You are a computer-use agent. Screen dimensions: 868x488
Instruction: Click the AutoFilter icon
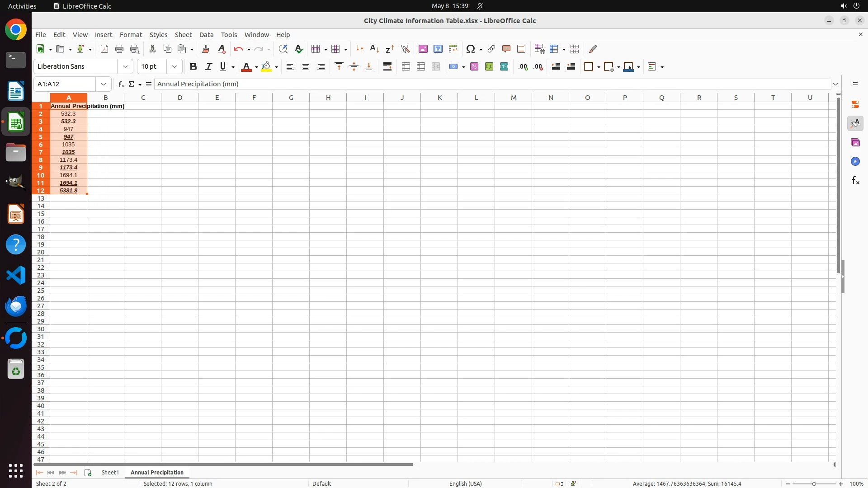(405, 49)
